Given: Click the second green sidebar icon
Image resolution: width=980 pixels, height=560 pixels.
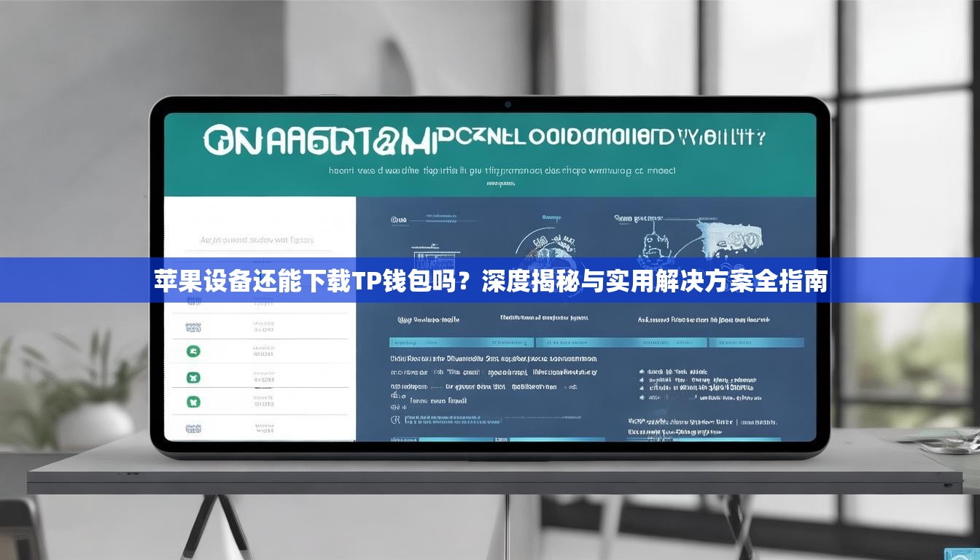Looking at the screenshot, I should click(193, 377).
